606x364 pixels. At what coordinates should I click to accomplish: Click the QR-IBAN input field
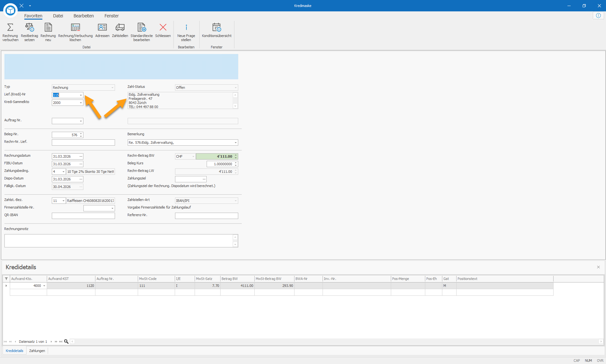tap(83, 216)
